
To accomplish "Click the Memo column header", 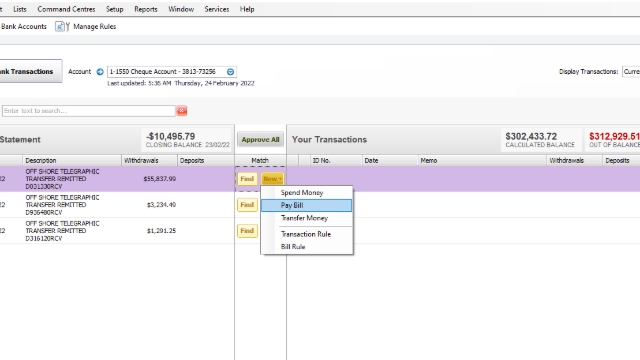I will pos(482,160).
